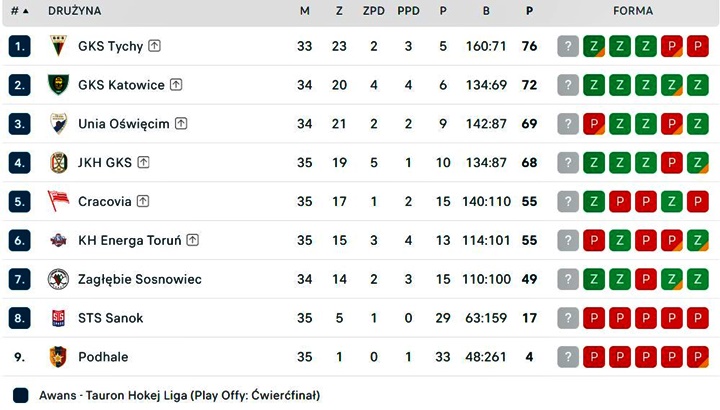Open the KH Energa Toruń team page
Screen dimensions: 720x410
pyautogui.click(x=129, y=240)
